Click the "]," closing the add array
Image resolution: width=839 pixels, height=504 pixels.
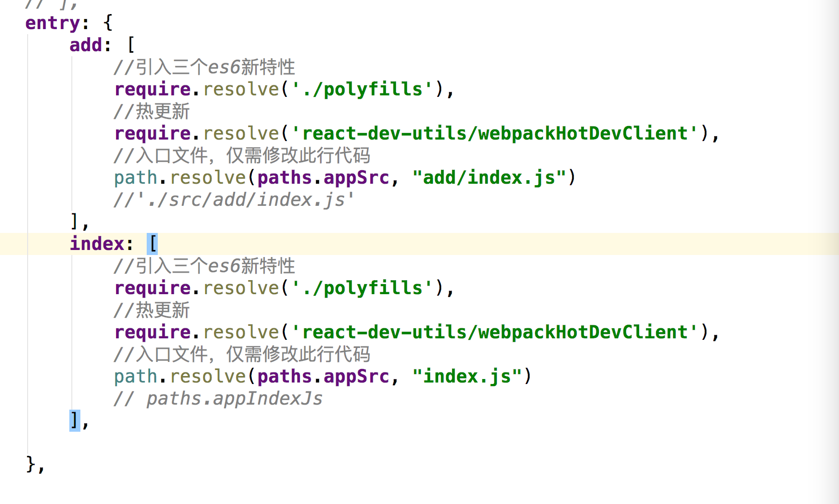(x=79, y=222)
